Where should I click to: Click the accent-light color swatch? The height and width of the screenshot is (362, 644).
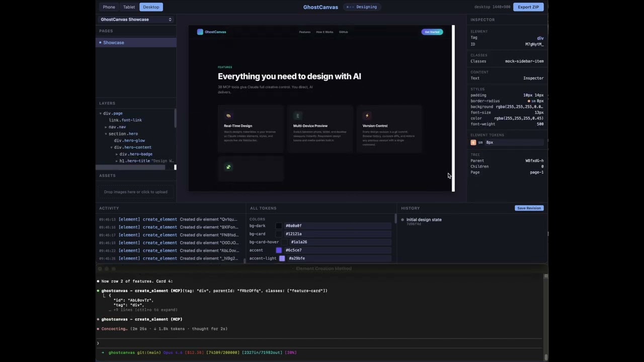pyautogui.click(x=282, y=258)
